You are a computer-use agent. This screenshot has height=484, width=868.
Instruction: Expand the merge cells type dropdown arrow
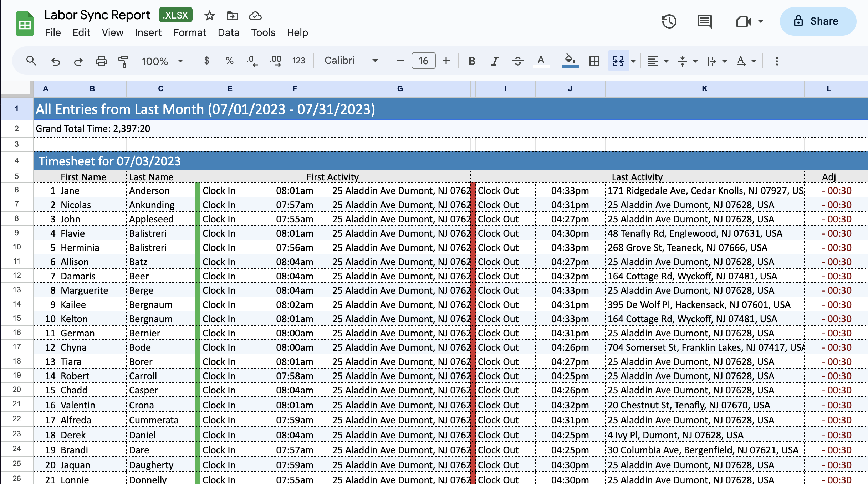(633, 61)
